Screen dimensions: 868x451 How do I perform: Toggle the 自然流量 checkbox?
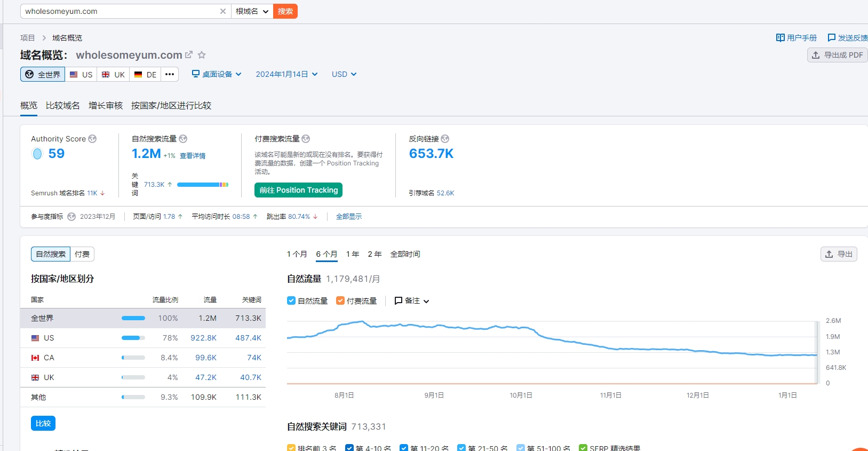pyautogui.click(x=291, y=300)
